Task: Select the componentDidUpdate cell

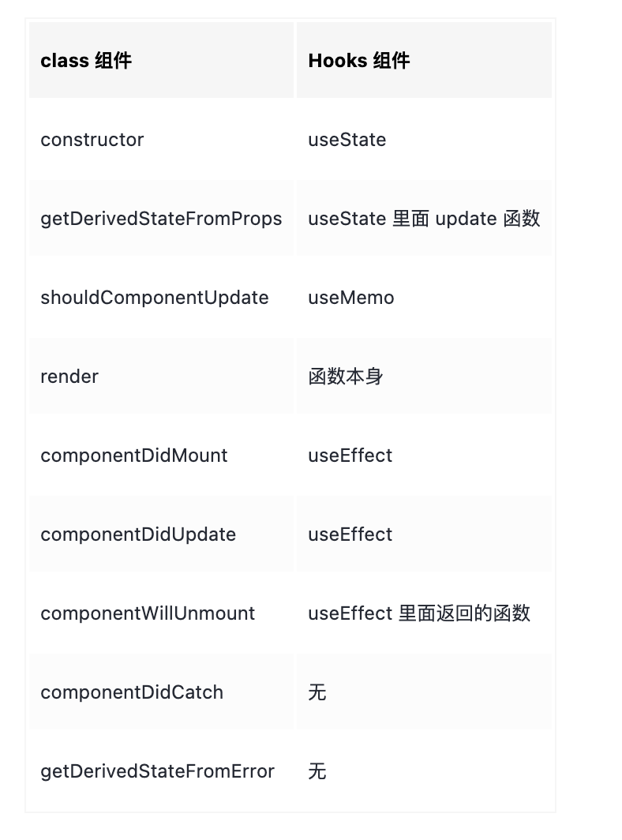Action: [138, 534]
